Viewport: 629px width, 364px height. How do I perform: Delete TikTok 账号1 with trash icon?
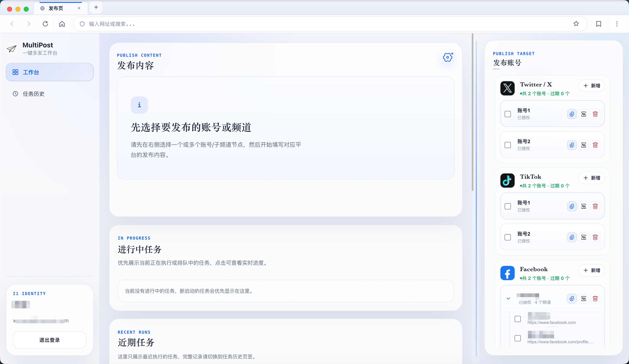point(595,207)
